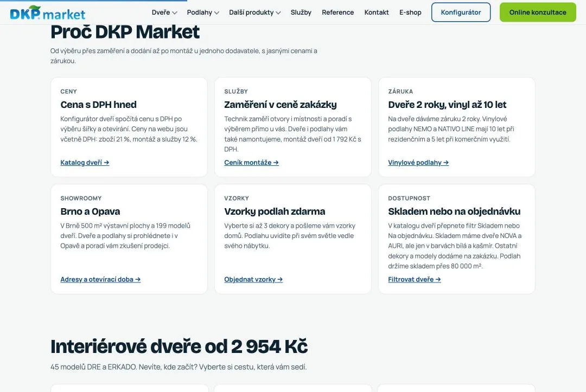The width and height of the screenshot is (586, 392).
Task: Expand the Podlahy menu chevron
Action: coord(216,12)
